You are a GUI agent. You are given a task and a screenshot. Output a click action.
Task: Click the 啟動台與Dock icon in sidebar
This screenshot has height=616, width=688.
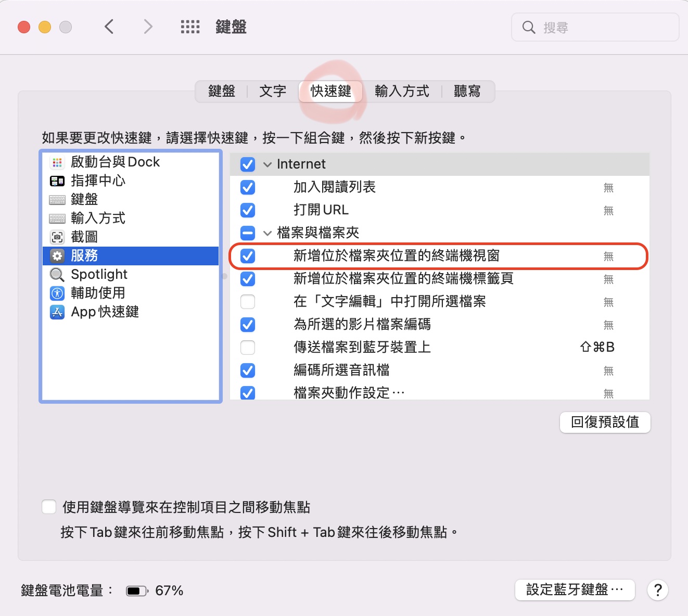click(x=57, y=162)
